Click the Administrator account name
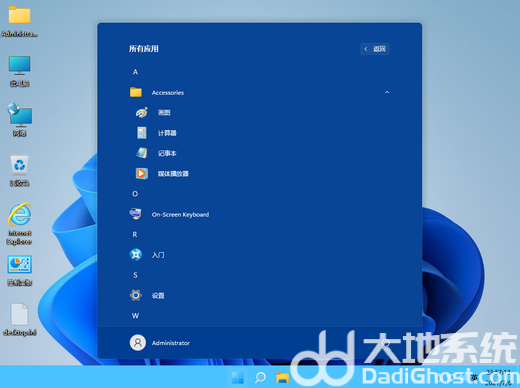The image size is (520, 388). 171,343
